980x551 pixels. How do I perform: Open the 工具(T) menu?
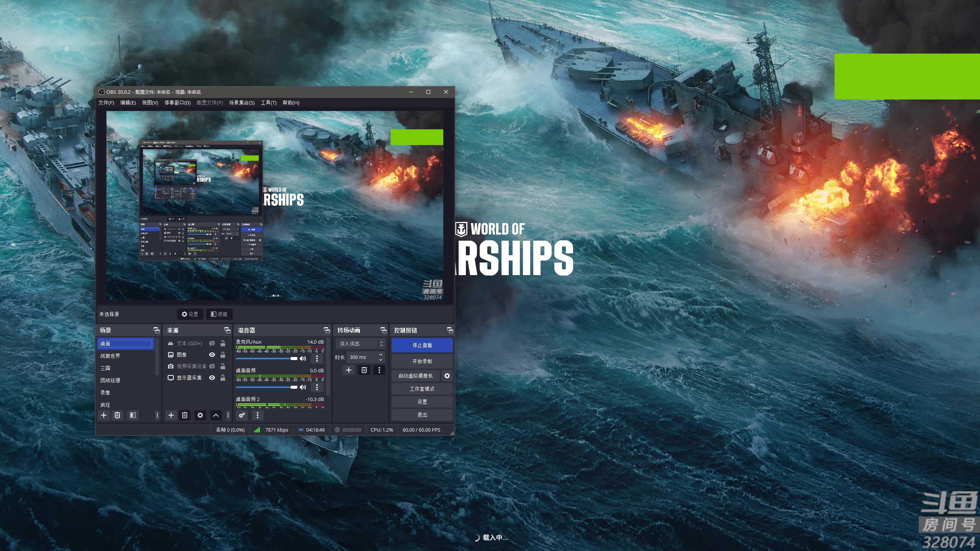point(268,103)
